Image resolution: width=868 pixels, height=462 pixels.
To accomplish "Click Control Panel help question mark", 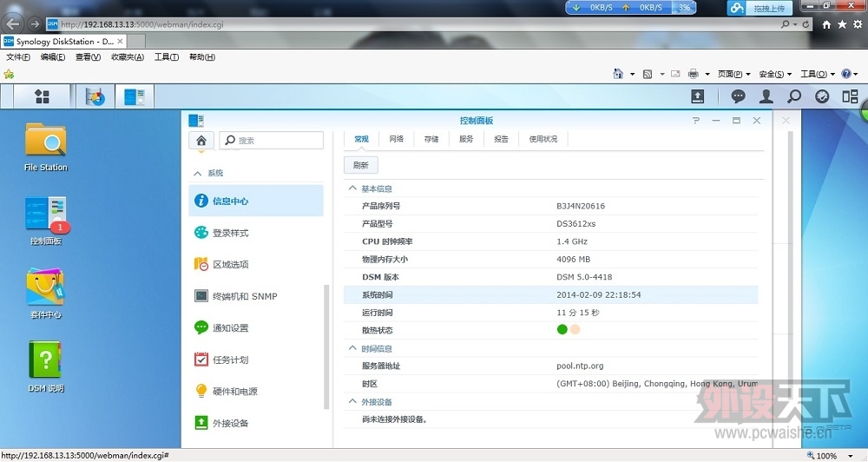I will coord(696,120).
